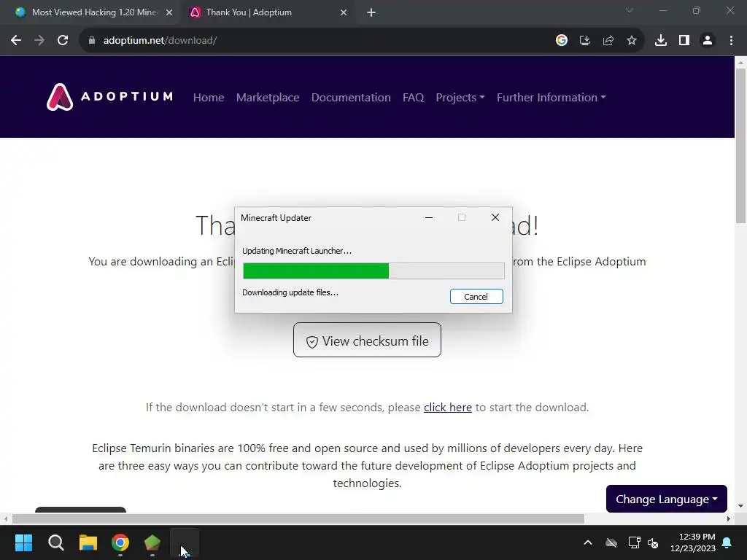Click the vertical page scrollbar thumb
This screenshot has width=747, height=560.
tap(740, 145)
